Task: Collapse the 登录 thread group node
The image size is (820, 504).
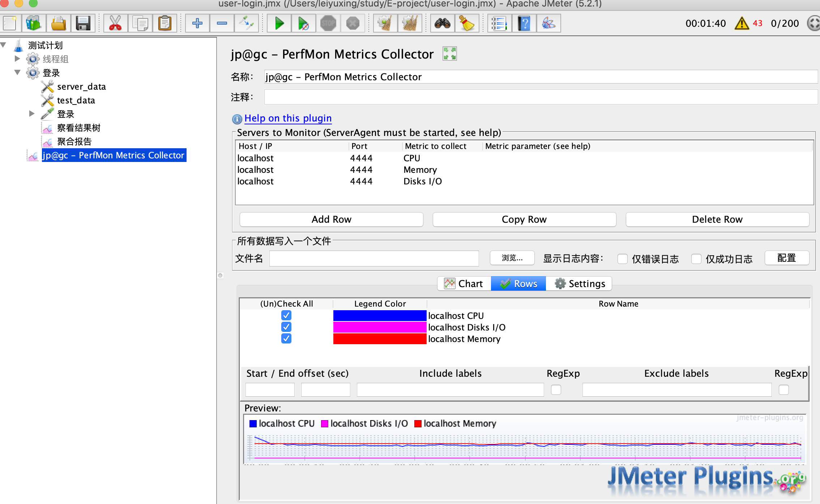Action: (x=17, y=72)
